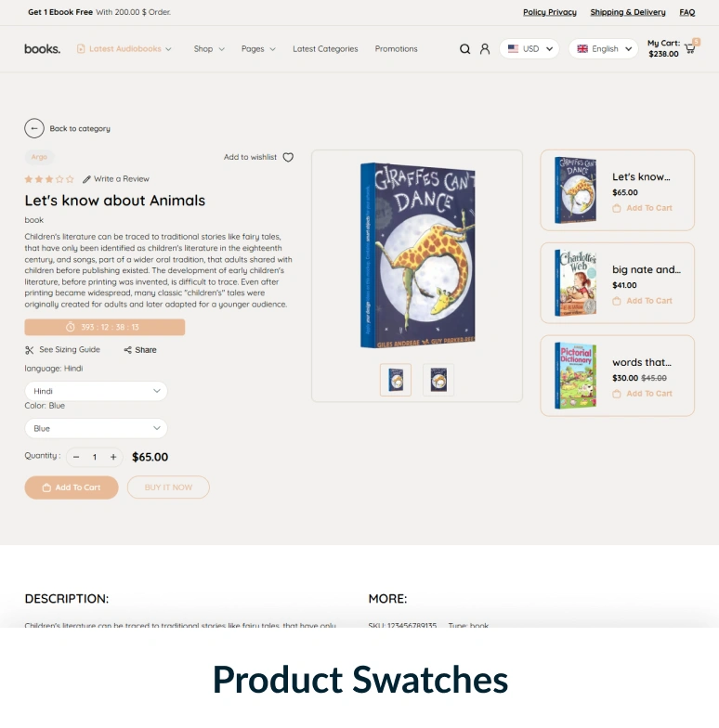Select the second product image thumbnail

click(x=438, y=381)
